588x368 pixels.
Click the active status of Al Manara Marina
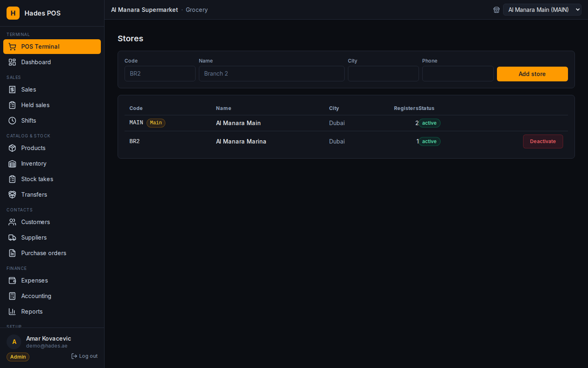point(429,141)
